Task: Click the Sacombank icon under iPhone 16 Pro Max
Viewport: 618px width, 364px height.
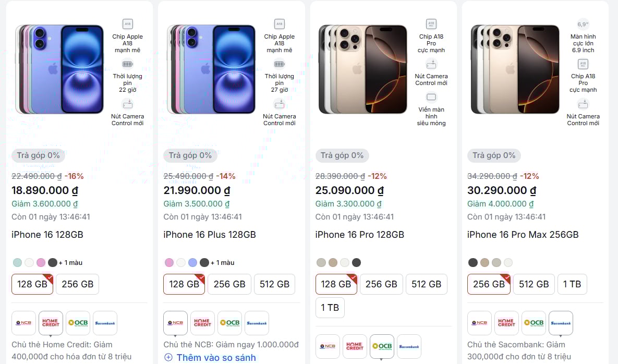Action: 561,323
